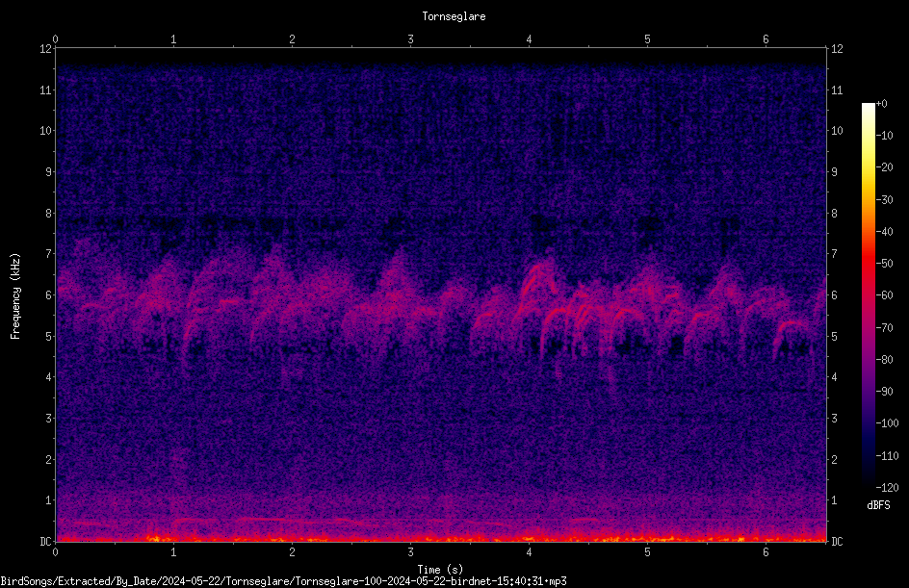Click the 3 second marker on the bottom time axis
The width and height of the screenshot is (909, 588).
410,552
